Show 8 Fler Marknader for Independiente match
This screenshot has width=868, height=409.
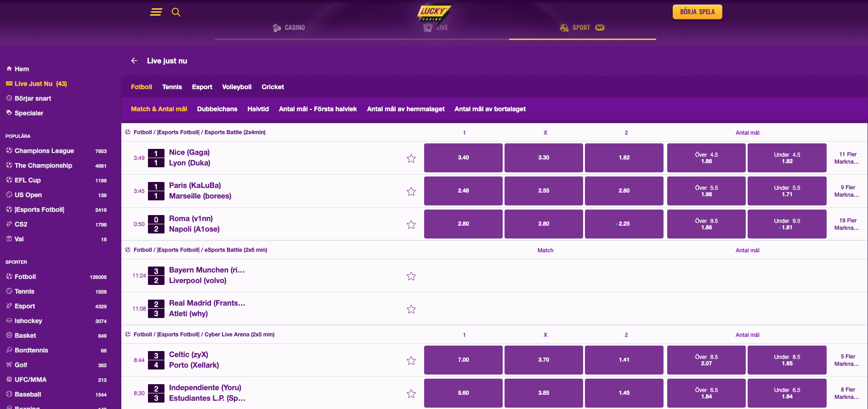click(x=847, y=393)
